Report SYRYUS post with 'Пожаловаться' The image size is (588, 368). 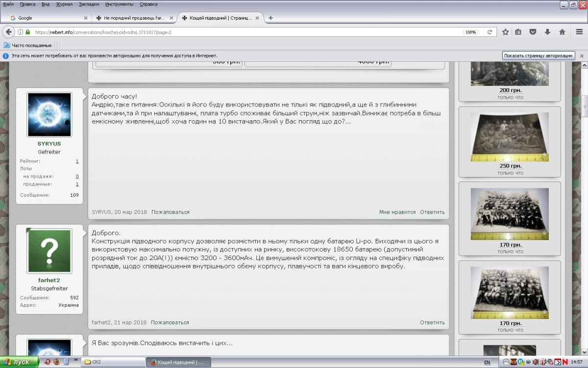[170, 212]
